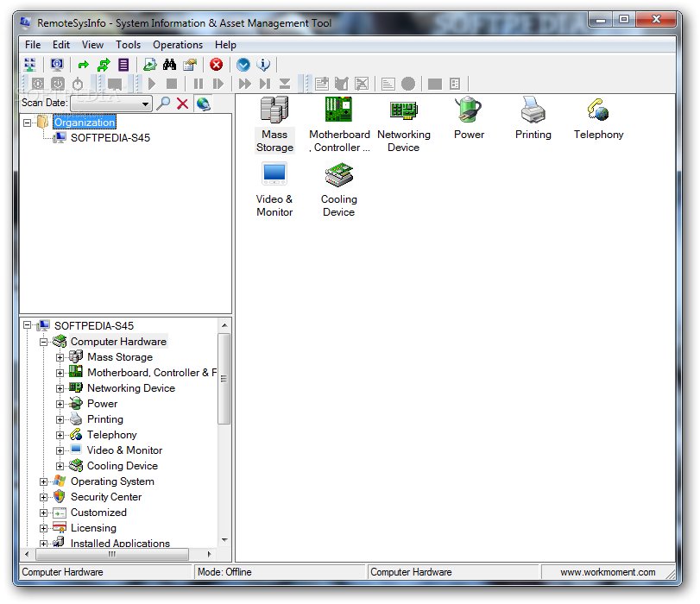Open the Tools menu
Screen dimensions: 700x604
click(x=128, y=45)
